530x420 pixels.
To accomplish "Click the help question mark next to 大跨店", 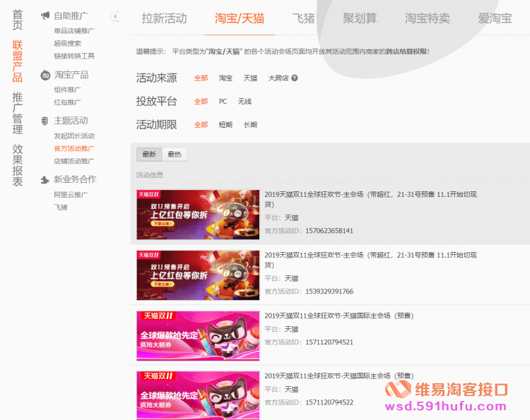I will (x=295, y=78).
